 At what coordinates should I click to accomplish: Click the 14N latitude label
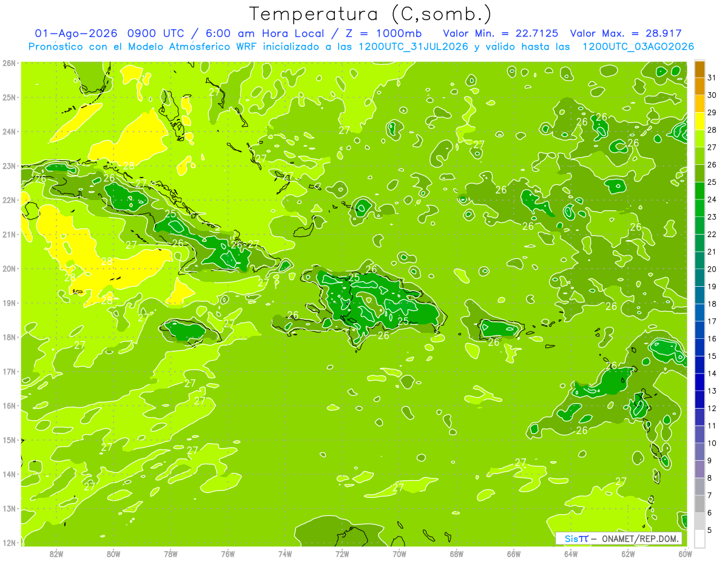point(9,474)
